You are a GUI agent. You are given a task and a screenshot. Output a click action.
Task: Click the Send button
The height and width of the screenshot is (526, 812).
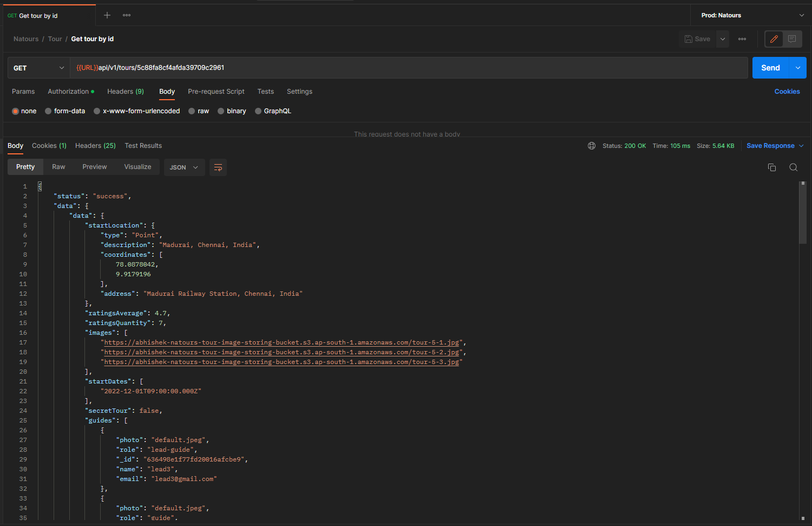(x=770, y=68)
